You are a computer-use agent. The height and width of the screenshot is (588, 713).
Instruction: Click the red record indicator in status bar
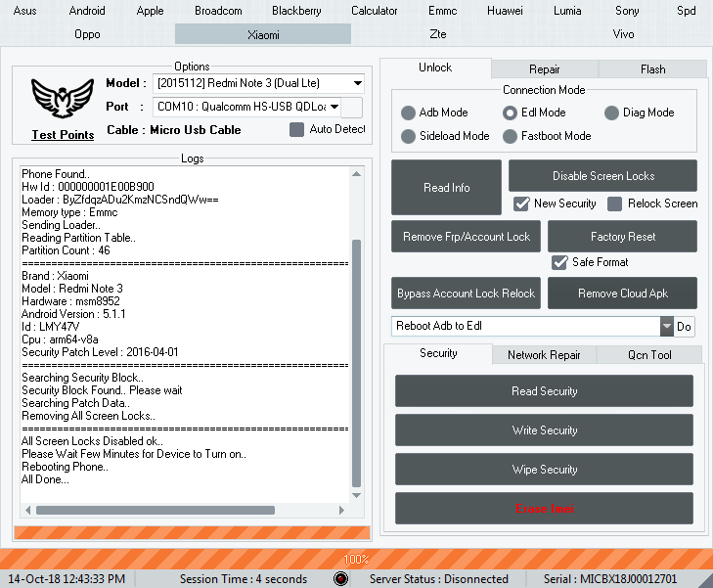pyautogui.click(x=340, y=578)
